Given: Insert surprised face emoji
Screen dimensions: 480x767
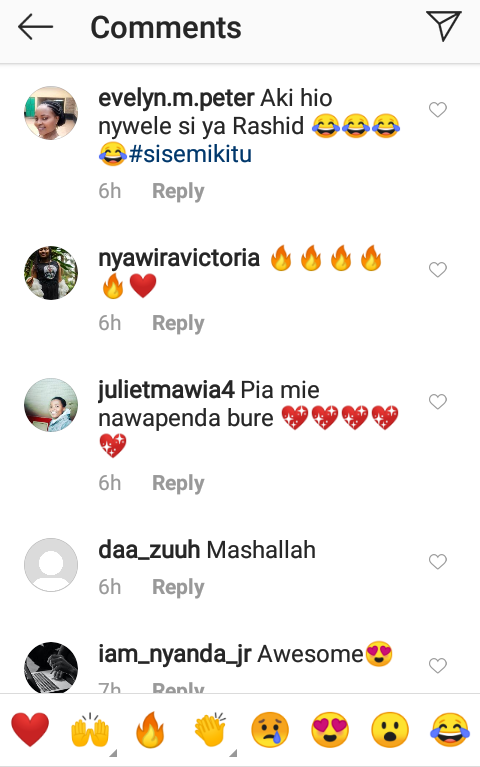Looking at the screenshot, I should (x=390, y=729).
